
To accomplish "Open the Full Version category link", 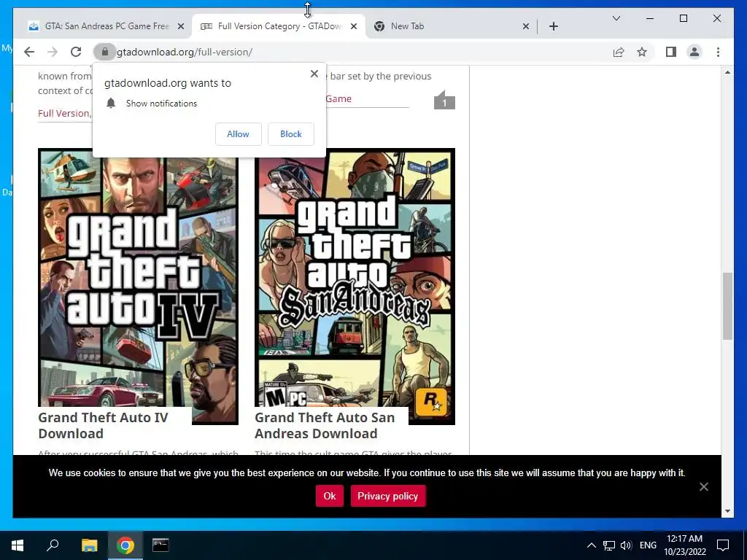I will pyautogui.click(x=64, y=113).
